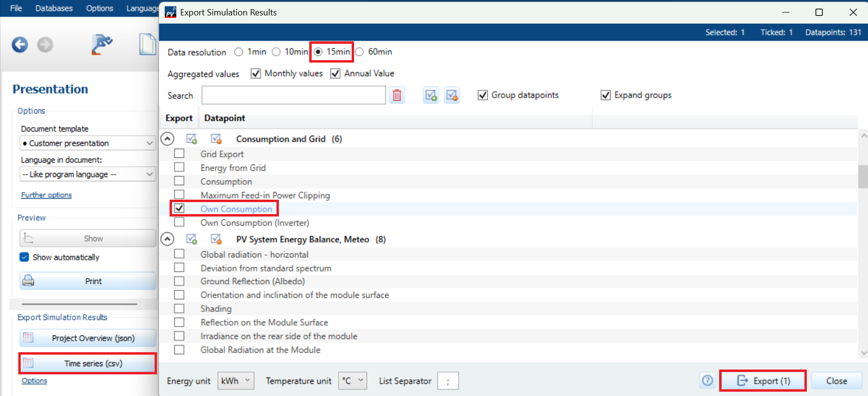
Task: Open the Databases menu
Action: pyautogui.click(x=54, y=8)
